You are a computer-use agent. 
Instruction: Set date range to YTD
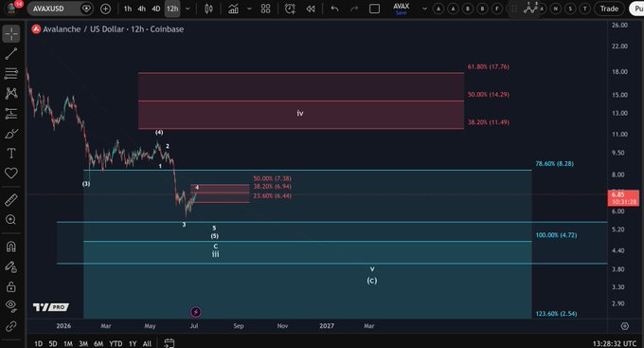pos(116,343)
